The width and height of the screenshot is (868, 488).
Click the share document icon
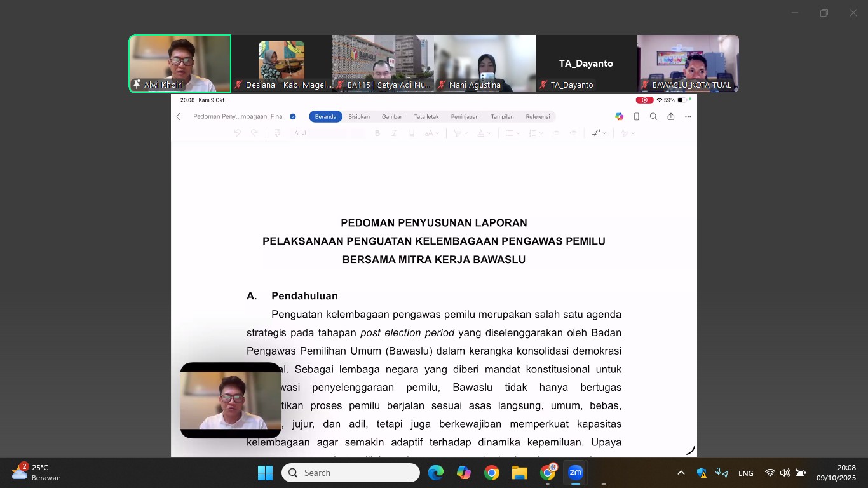click(670, 117)
